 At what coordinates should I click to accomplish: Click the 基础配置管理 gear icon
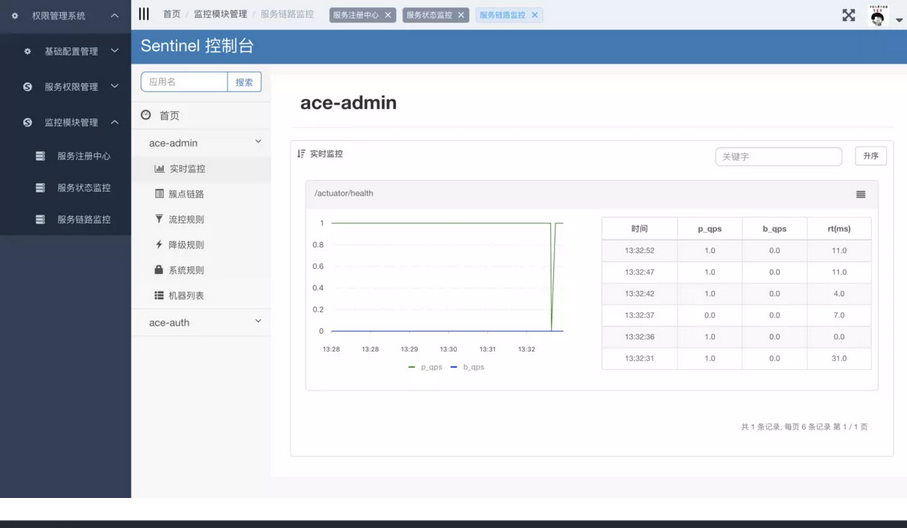point(27,51)
